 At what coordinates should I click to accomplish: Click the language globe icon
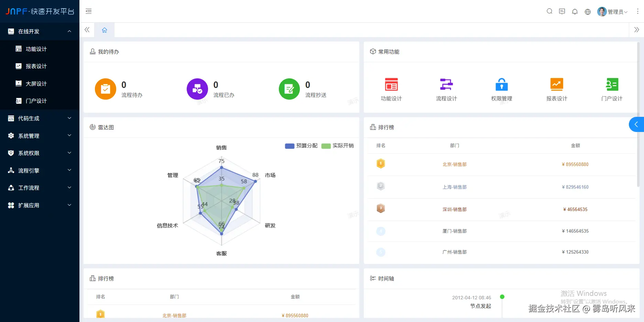point(588,12)
